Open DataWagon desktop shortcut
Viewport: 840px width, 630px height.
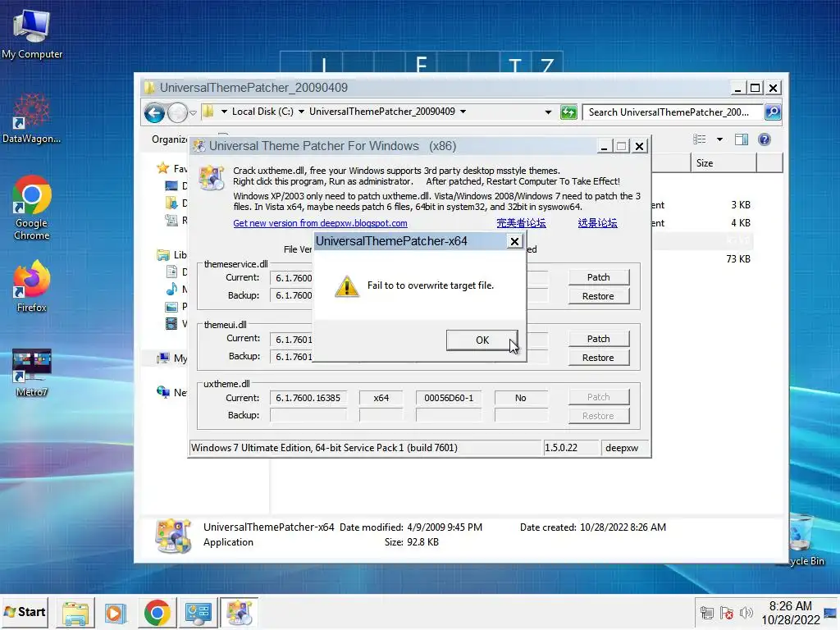point(32,118)
